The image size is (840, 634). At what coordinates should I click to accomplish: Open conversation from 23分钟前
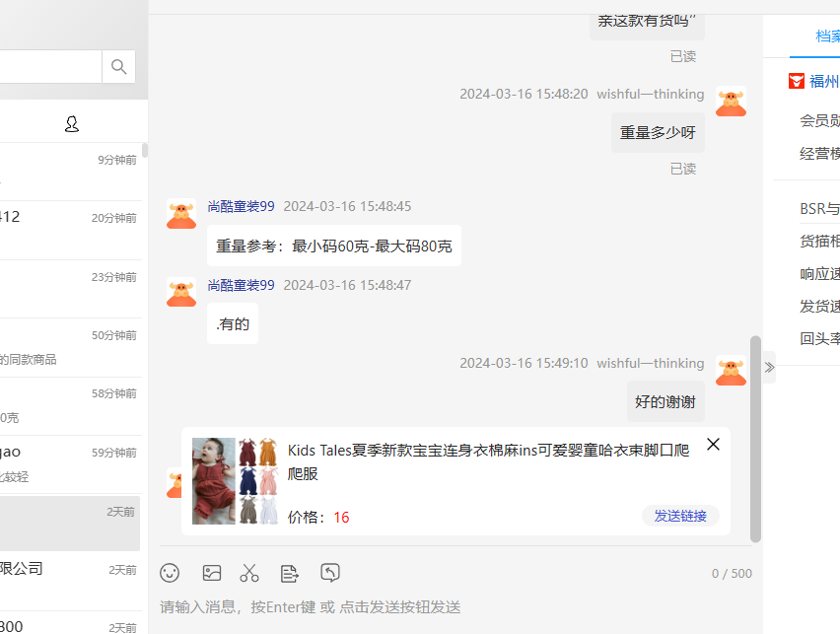tap(71, 290)
